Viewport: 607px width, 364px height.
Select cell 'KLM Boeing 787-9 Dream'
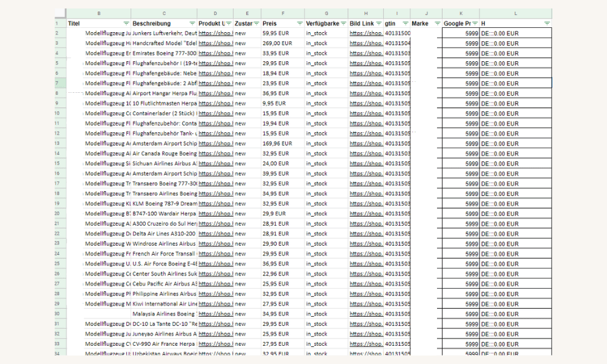click(x=164, y=203)
